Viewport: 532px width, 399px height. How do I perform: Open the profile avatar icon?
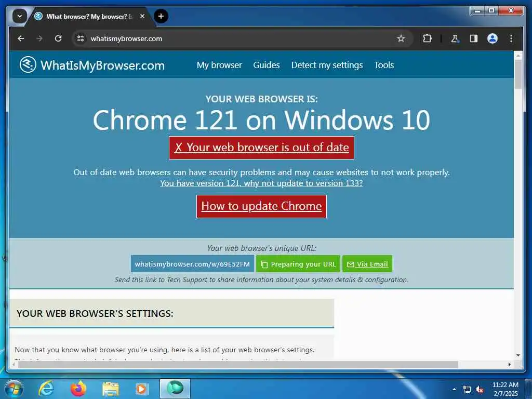click(x=493, y=38)
